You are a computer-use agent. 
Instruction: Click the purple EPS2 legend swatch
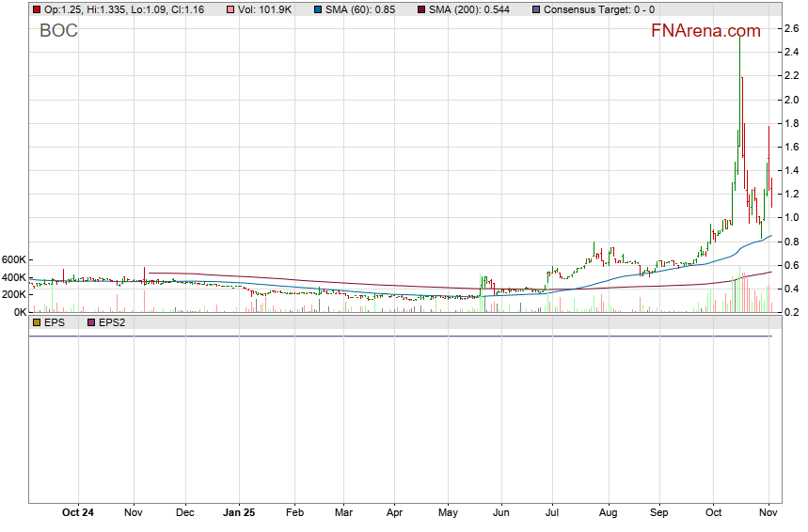[91, 322]
